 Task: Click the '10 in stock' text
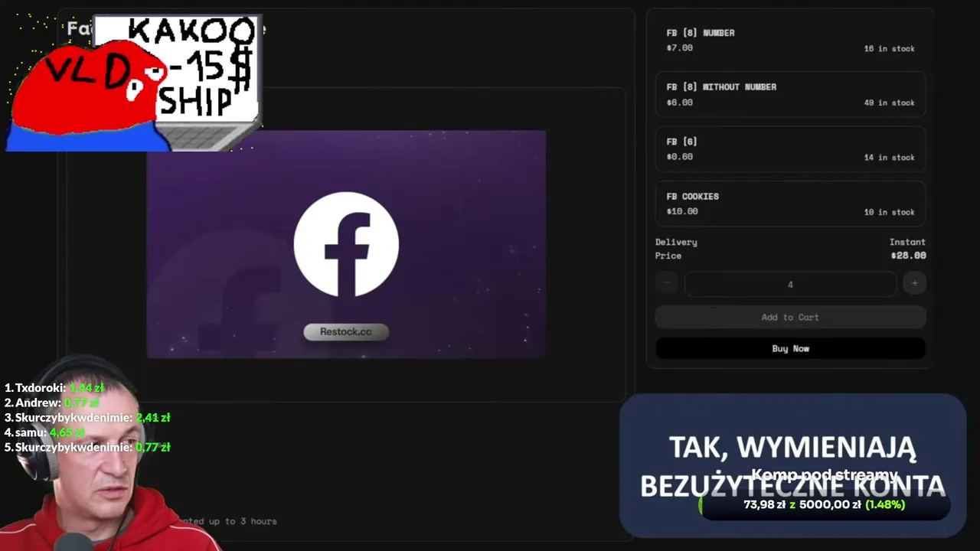[x=889, y=212]
